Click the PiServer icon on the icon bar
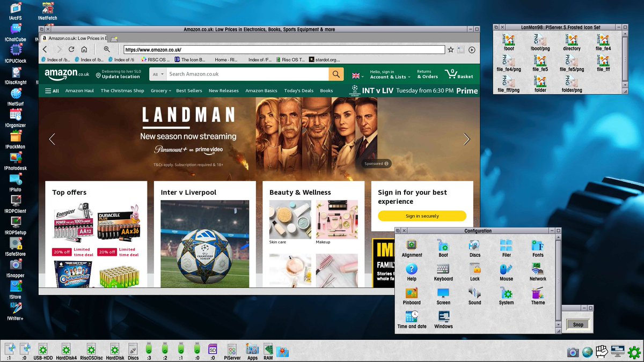This screenshot has width=644, height=362. [x=231, y=352]
